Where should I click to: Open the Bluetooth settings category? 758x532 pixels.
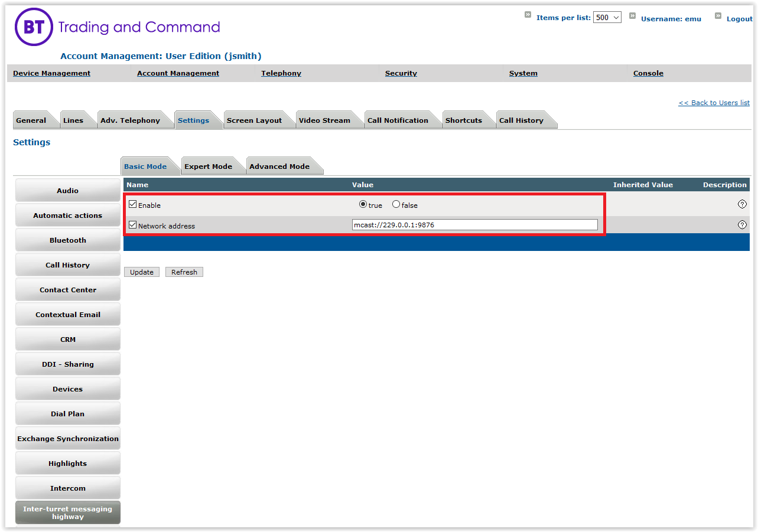pos(68,240)
